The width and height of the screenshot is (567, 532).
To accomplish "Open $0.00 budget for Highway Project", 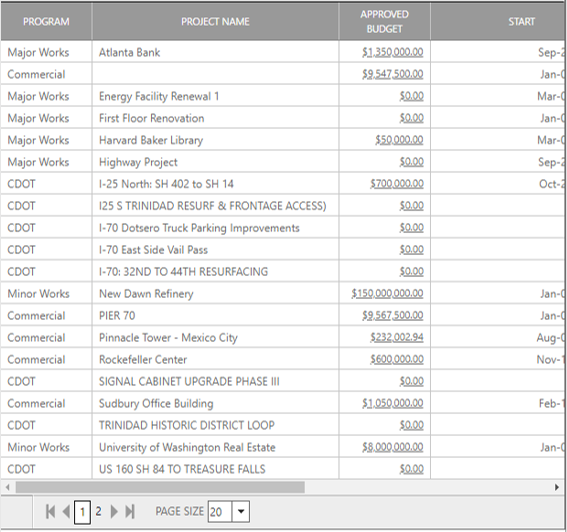I will pos(412,162).
